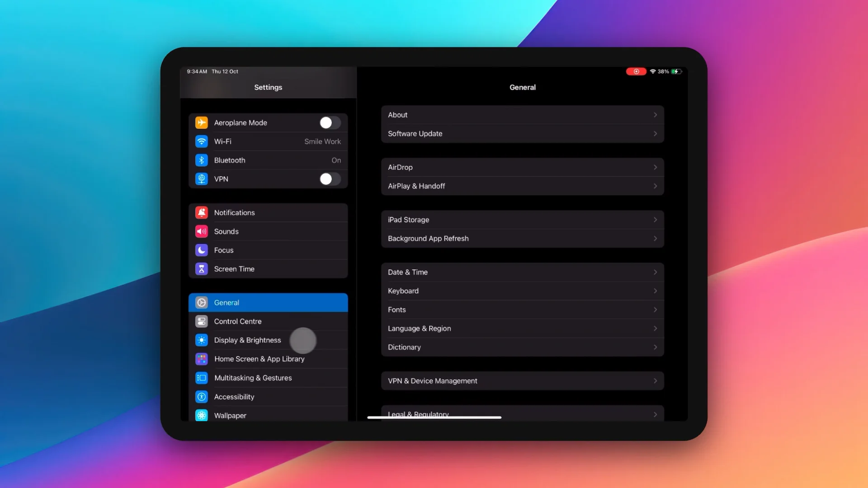Screen dimensions: 868x488
Task: Tap the VPN settings icon
Action: click(202, 179)
